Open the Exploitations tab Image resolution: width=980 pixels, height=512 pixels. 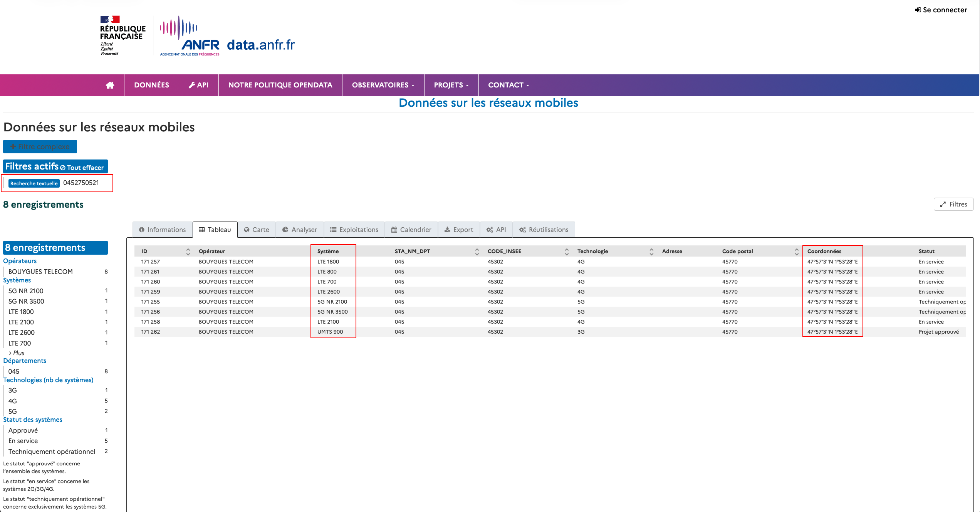coord(354,230)
